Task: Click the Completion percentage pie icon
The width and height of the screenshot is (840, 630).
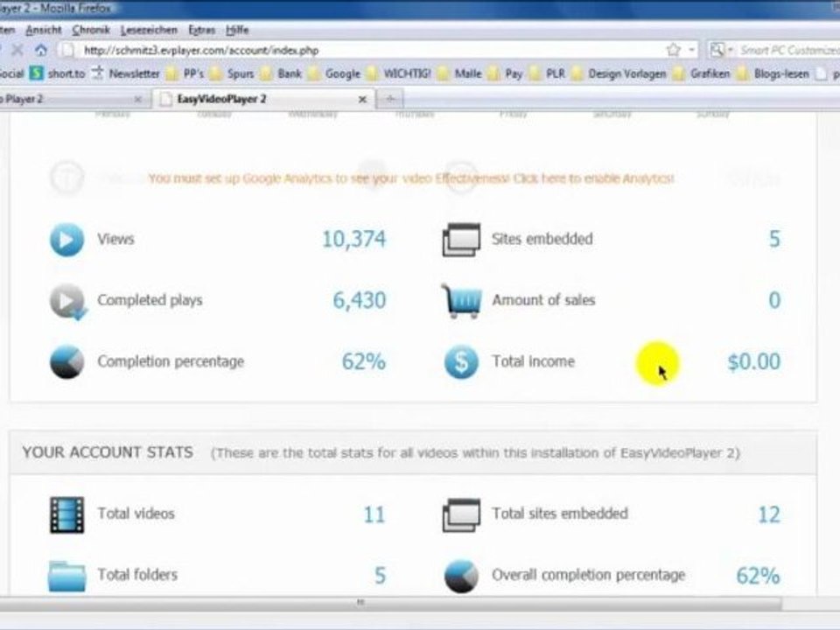Action: point(67,361)
